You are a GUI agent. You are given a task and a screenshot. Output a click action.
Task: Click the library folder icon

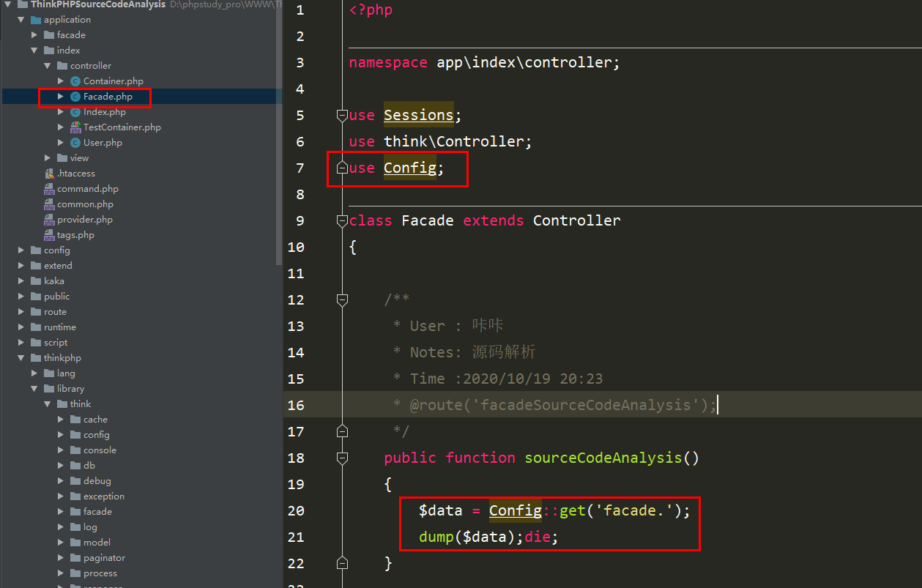[x=49, y=389]
